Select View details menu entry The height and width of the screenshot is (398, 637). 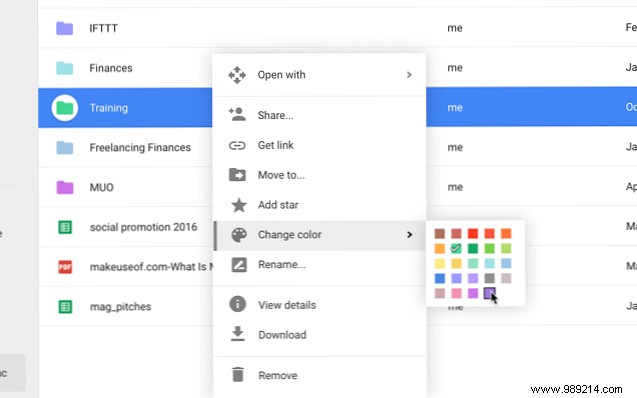coord(319,305)
